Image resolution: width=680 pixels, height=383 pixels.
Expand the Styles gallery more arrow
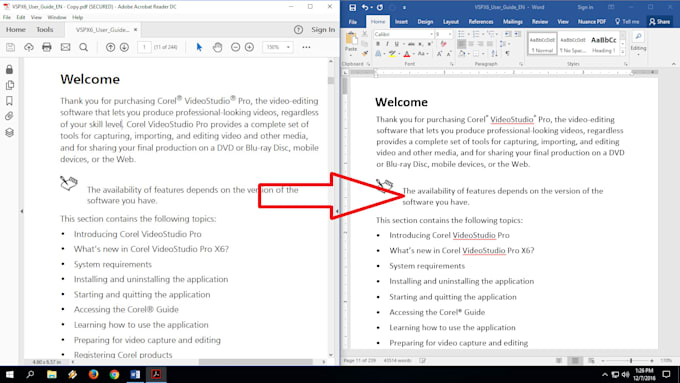623,52
